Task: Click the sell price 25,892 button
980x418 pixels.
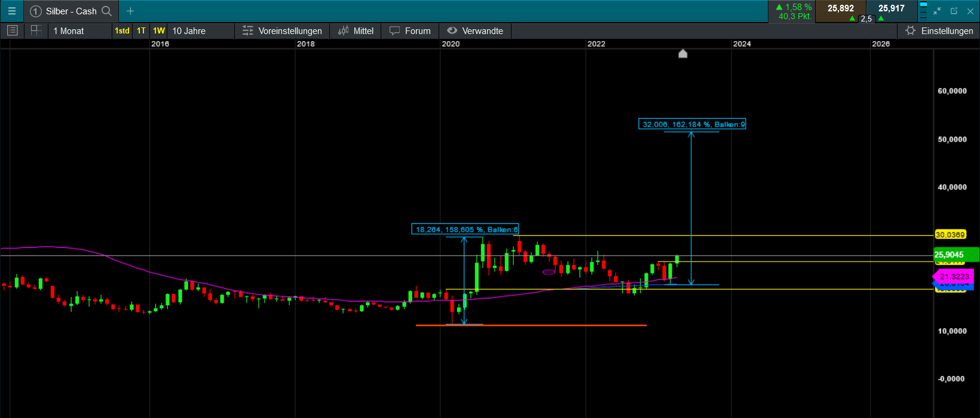Action: click(840, 11)
